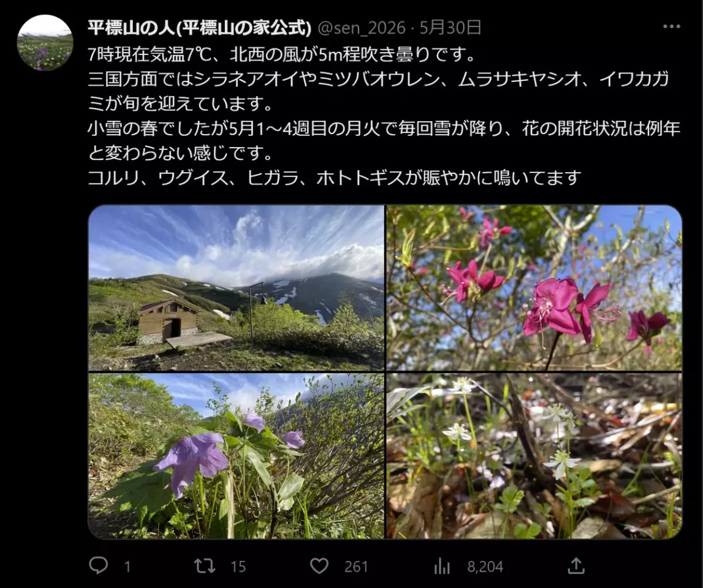Click the share upload icon
This screenshot has height=588, width=703.
coord(576,565)
